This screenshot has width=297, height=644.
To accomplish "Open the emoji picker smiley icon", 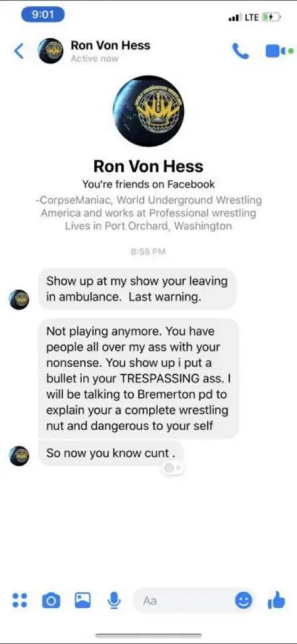I will pos(243,601).
